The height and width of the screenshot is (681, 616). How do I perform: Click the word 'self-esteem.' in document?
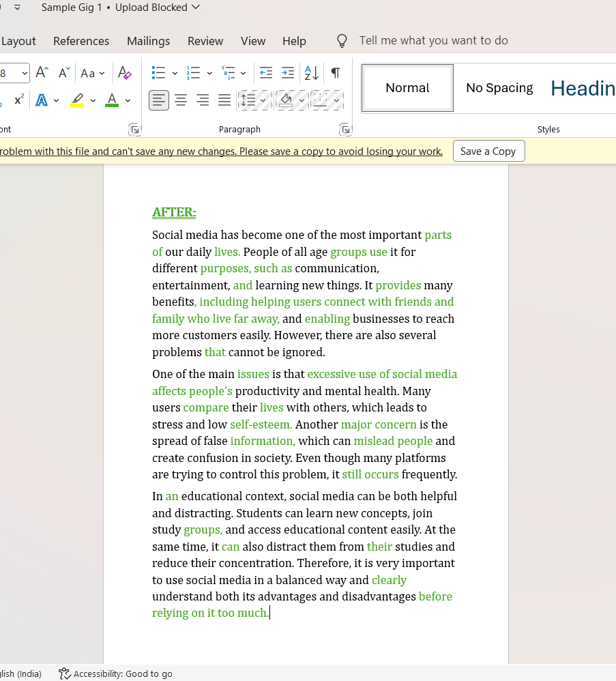(x=261, y=424)
